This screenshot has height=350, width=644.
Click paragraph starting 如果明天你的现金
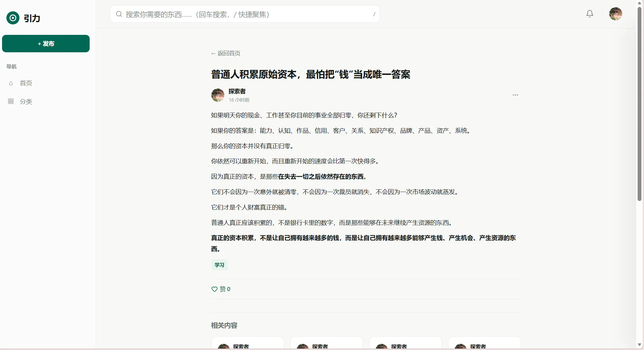304,115
